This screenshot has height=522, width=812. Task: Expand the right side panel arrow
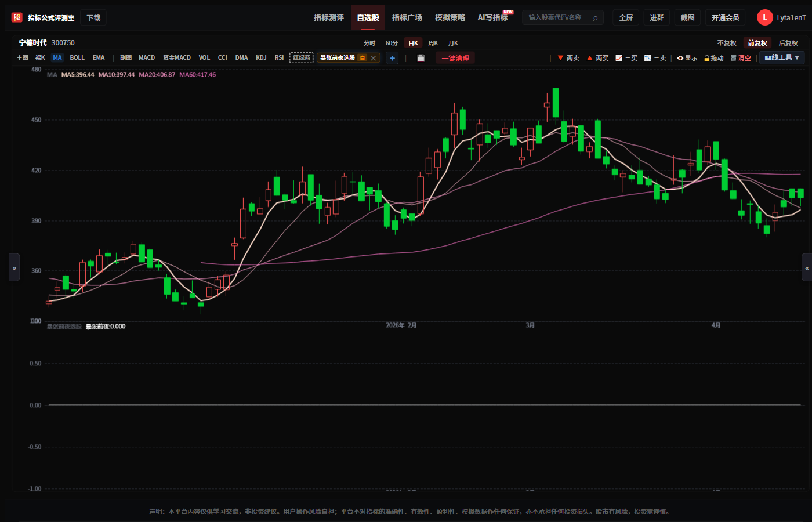(807, 267)
